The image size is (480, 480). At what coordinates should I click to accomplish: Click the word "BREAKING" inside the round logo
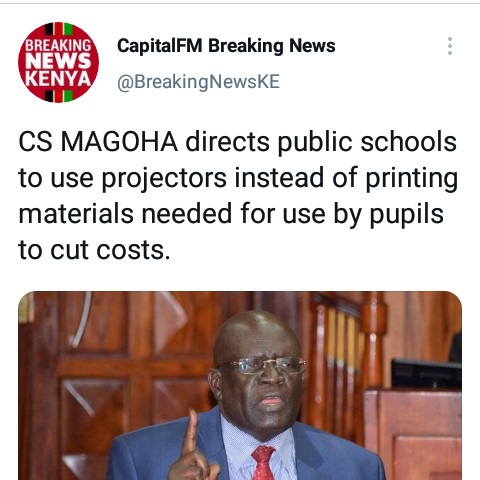click(59, 45)
